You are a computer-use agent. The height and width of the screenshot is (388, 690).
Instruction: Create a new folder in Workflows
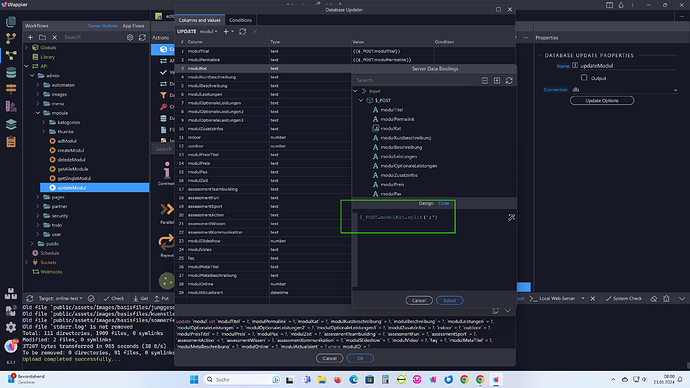coord(42,37)
